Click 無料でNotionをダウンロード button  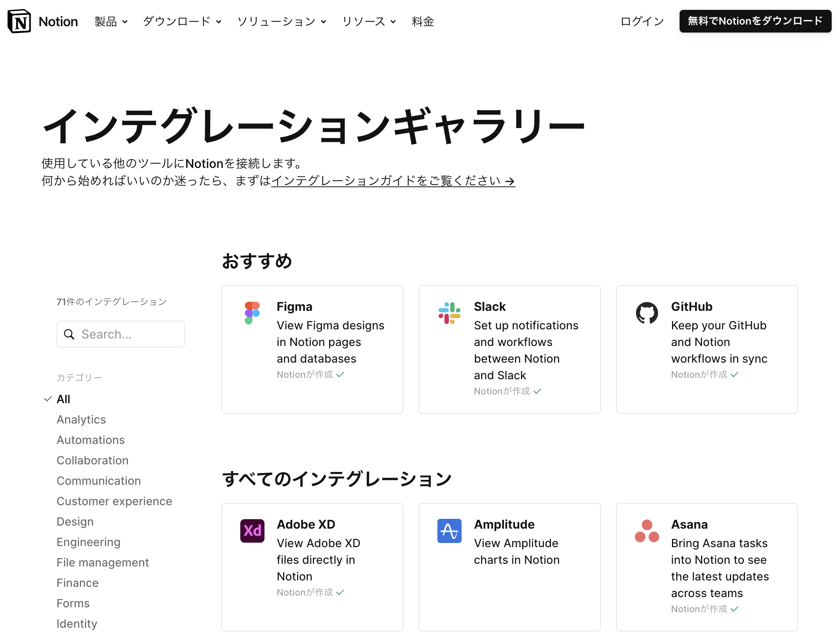click(755, 21)
